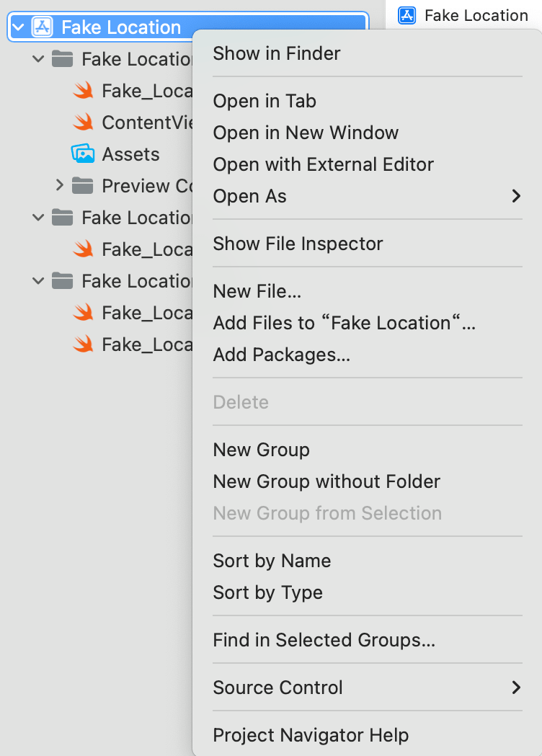Expand the Preview Content folder
The image size is (542, 756).
tap(59, 185)
